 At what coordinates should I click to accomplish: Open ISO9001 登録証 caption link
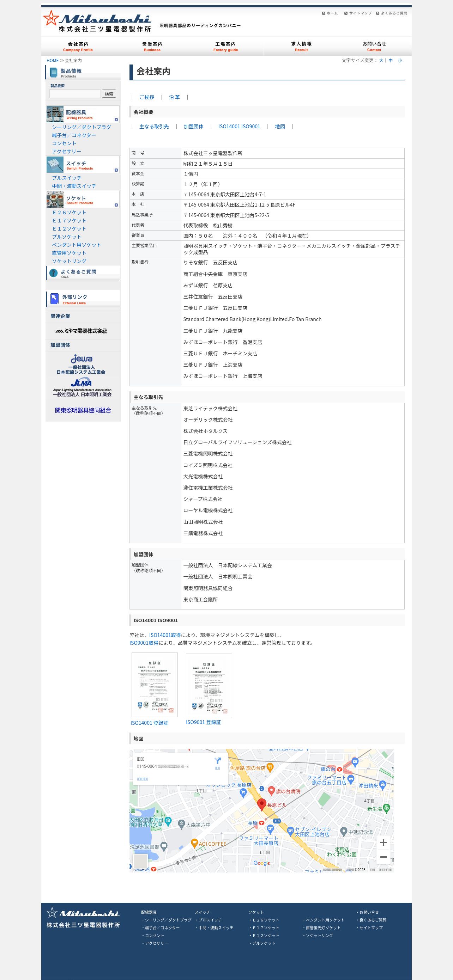pyautogui.click(x=203, y=722)
